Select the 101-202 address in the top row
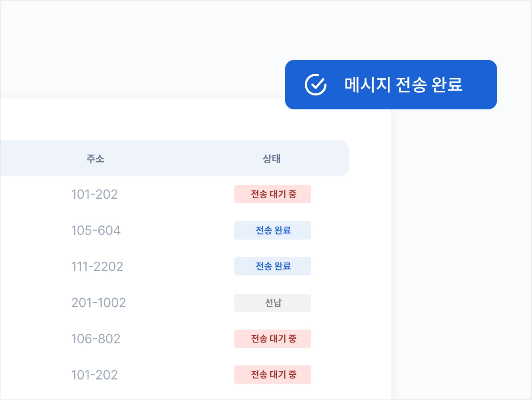Image resolution: width=532 pixels, height=400 pixels. click(x=94, y=194)
